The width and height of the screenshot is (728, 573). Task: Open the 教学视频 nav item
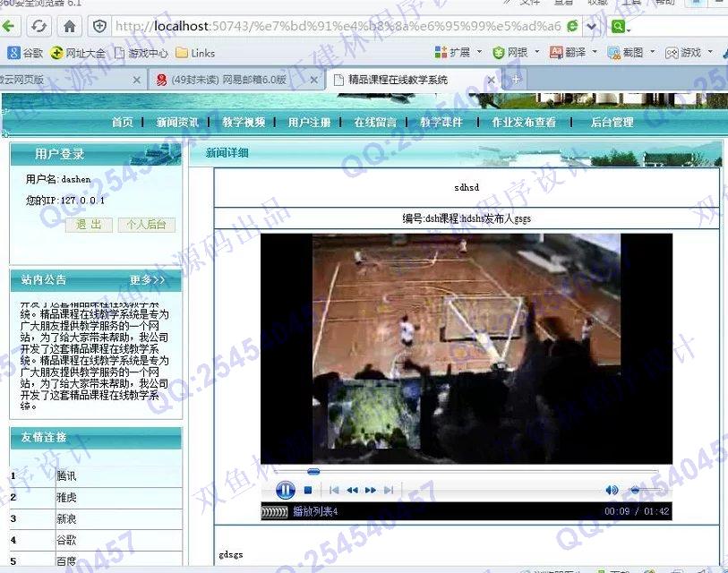point(244,122)
